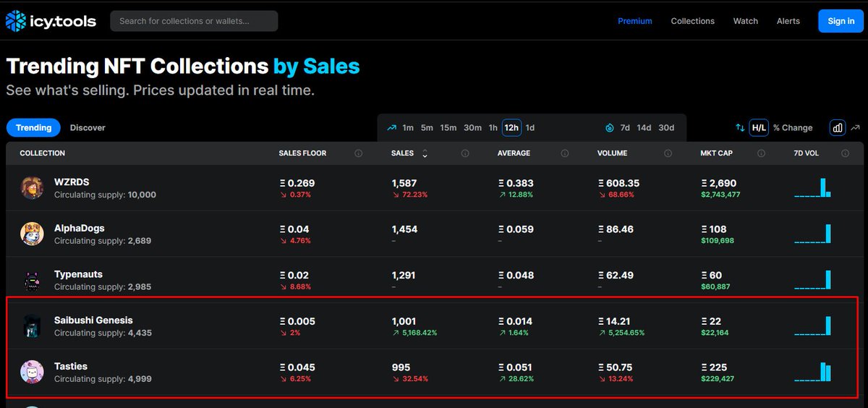Open the Watch menu item
The image size is (868, 408).
[x=746, y=21]
